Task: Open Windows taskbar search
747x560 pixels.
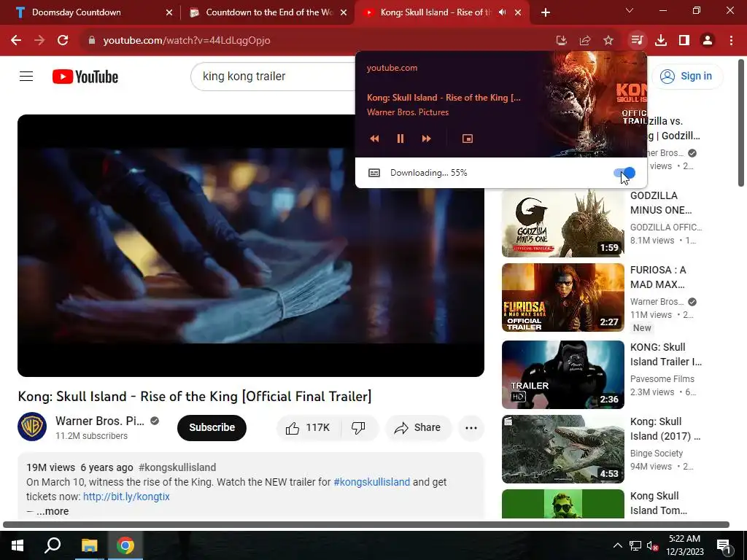Action: tap(53, 545)
